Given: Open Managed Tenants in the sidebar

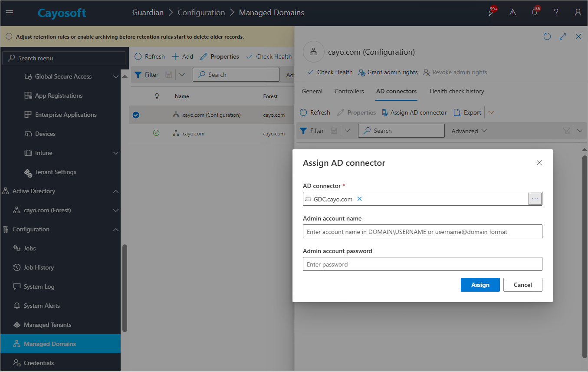Looking at the screenshot, I should 47,325.
